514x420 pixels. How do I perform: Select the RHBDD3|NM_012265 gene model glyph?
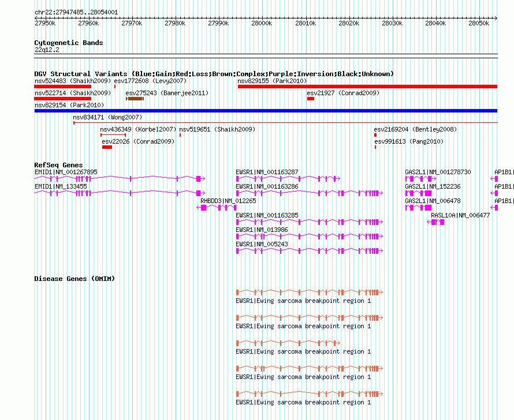point(217,208)
